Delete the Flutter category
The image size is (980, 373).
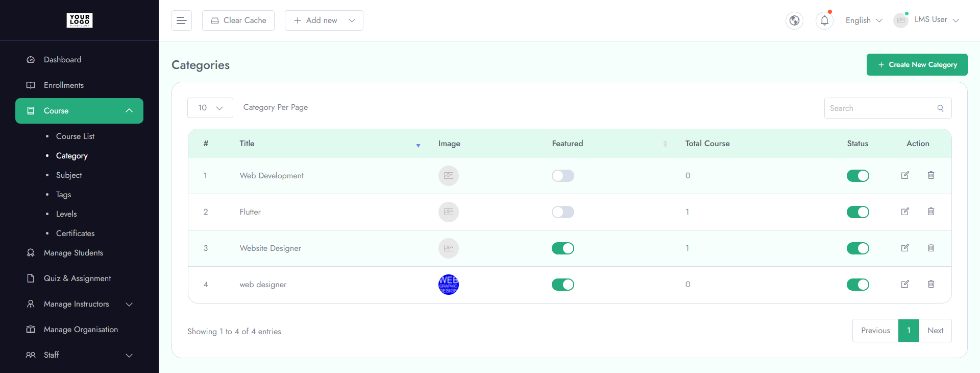point(931,212)
